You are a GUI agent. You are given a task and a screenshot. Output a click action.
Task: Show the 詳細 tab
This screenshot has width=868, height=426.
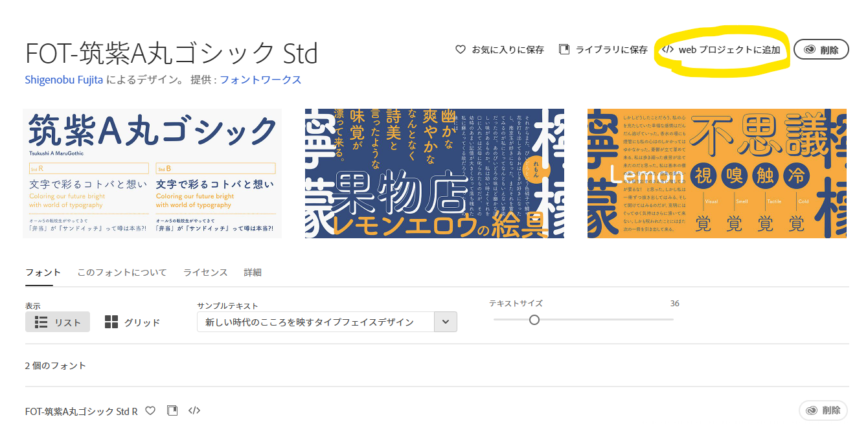point(253,273)
